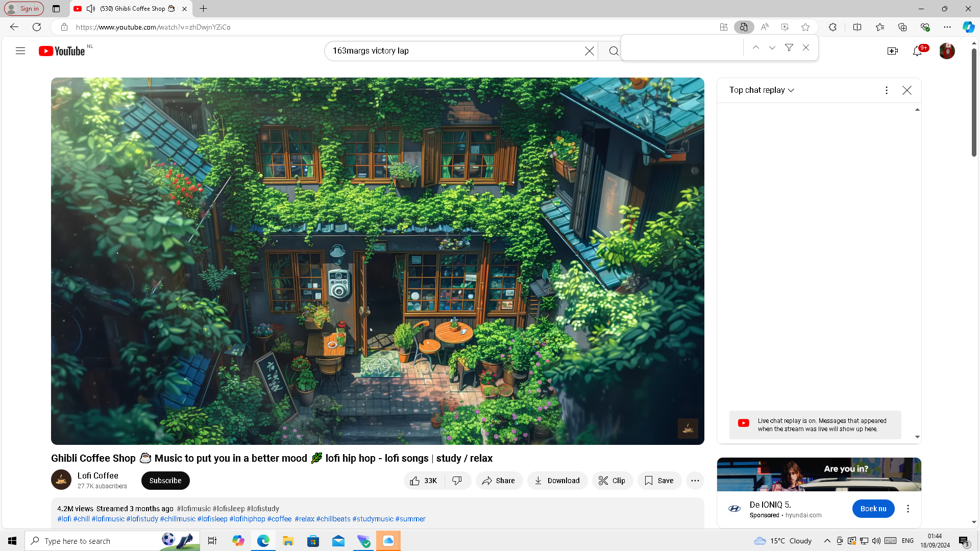Open the YouTube hamburger guide menu
The width and height of the screenshot is (980, 551).
[x=20, y=51]
